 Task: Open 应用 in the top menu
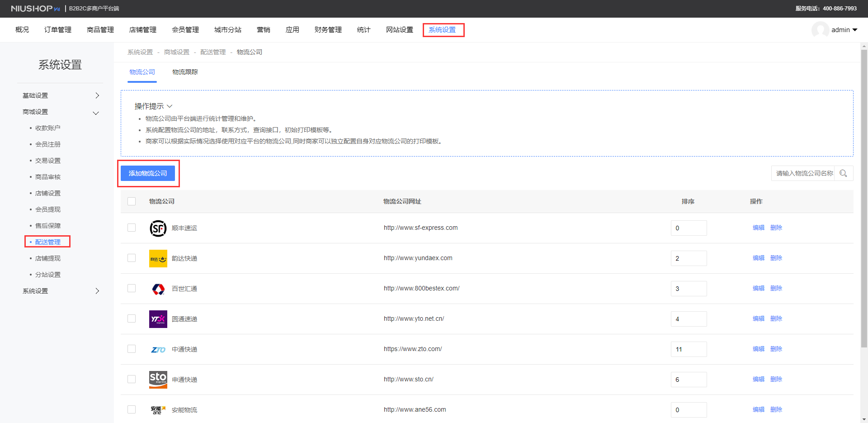pyautogui.click(x=292, y=30)
